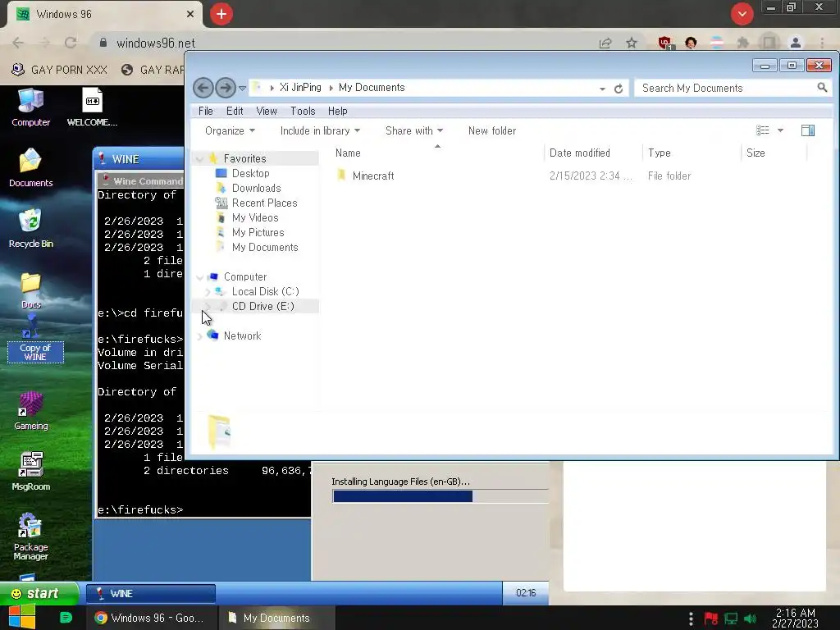Screen dimensions: 840x630
Task: Click the system tray clock showing 2:16 AM
Action: point(795,618)
